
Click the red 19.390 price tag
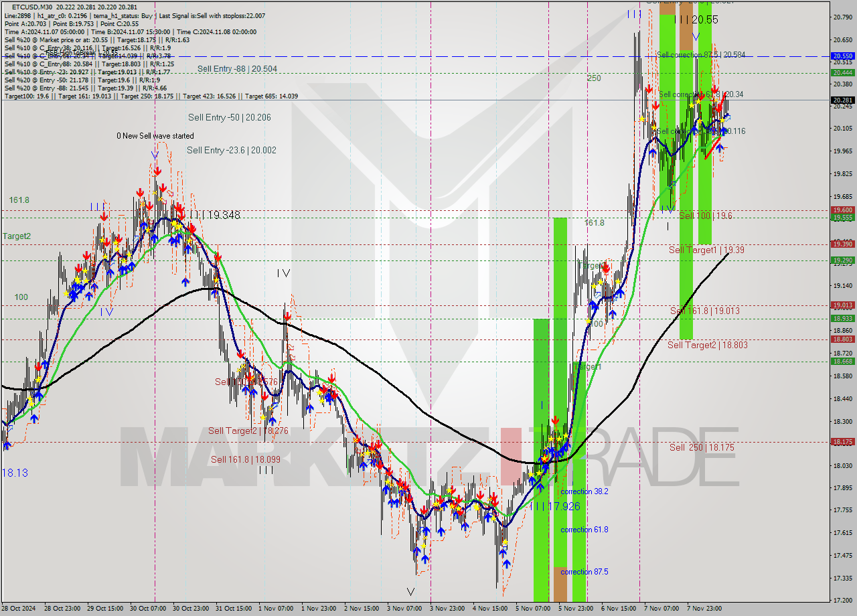coord(843,244)
